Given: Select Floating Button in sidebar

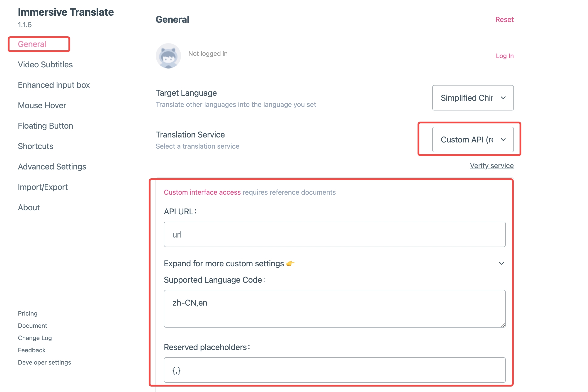Looking at the screenshot, I should click(46, 126).
